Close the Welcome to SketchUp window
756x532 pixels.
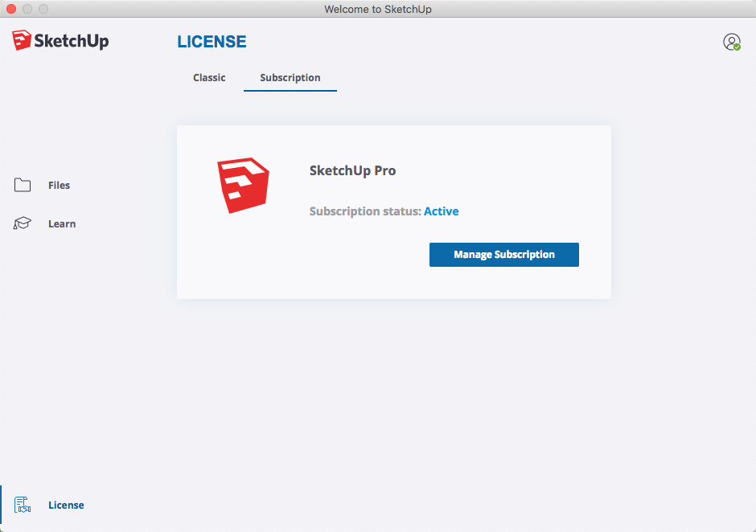pyautogui.click(x=11, y=9)
